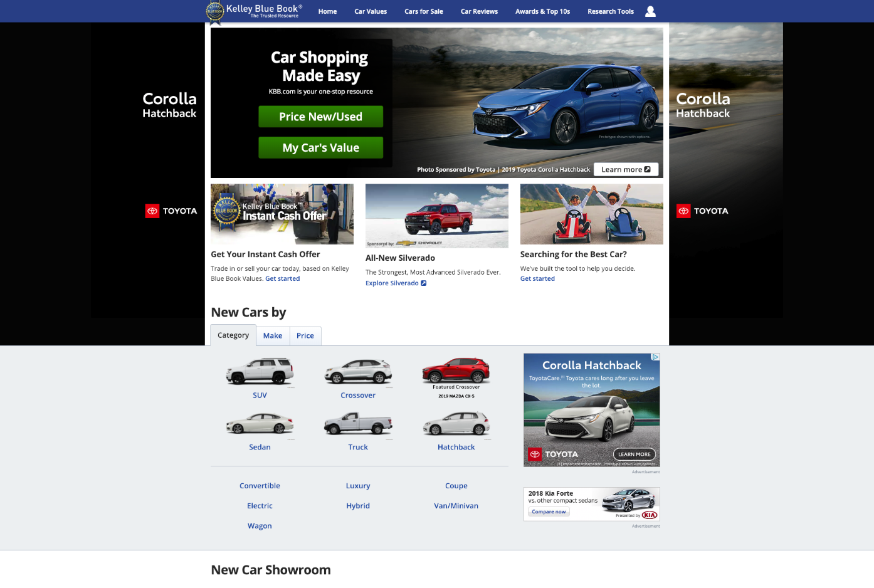Open the Awards & Top 10s menu
Viewport: 874px width, 588px height.
542,11
